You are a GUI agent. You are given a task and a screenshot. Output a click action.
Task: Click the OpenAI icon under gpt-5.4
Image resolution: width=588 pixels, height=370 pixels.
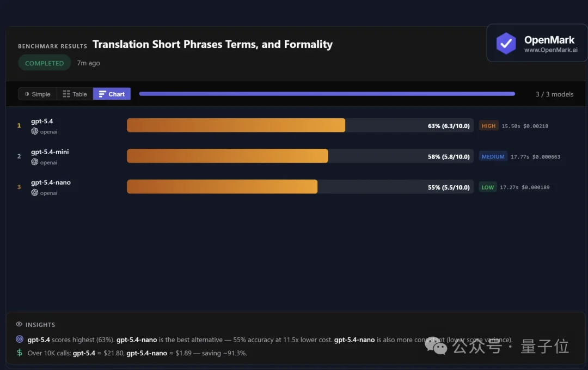tap(35, 131)
